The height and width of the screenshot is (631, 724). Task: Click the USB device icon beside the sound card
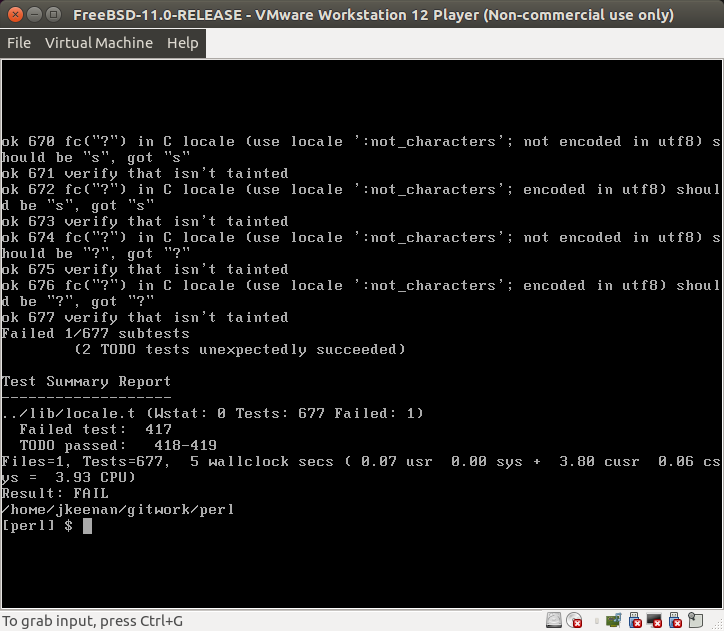click(x=634, y=620)
